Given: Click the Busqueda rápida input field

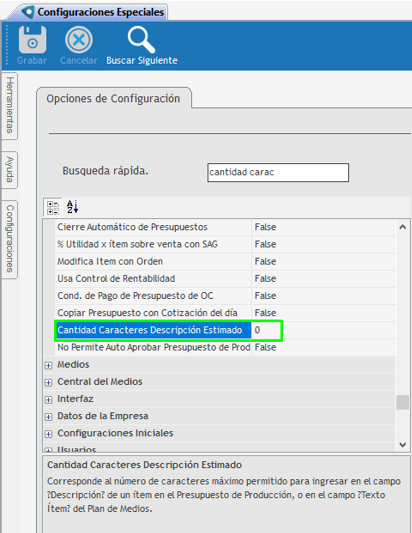Looking at the screenshot, I should coord(278,172).
